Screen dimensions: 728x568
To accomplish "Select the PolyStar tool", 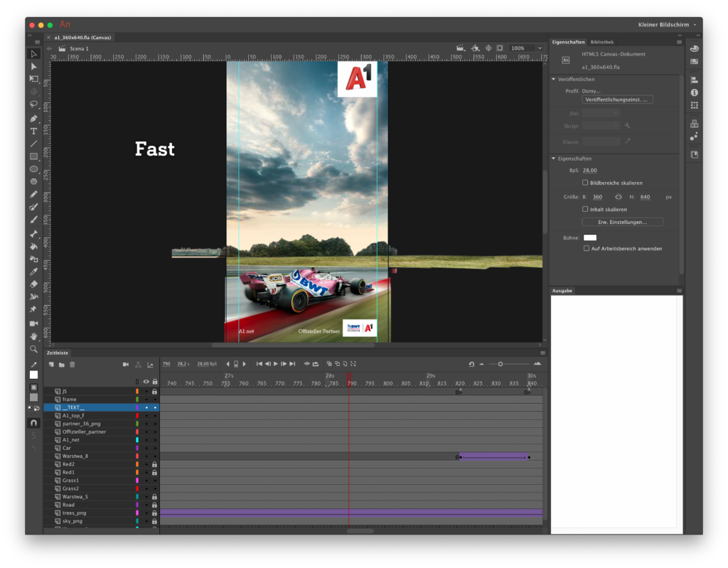I will tap(34, 181).
